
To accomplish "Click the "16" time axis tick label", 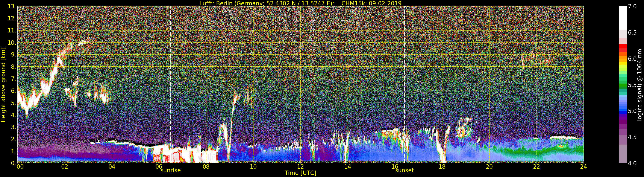I will (x=395, y=167).
